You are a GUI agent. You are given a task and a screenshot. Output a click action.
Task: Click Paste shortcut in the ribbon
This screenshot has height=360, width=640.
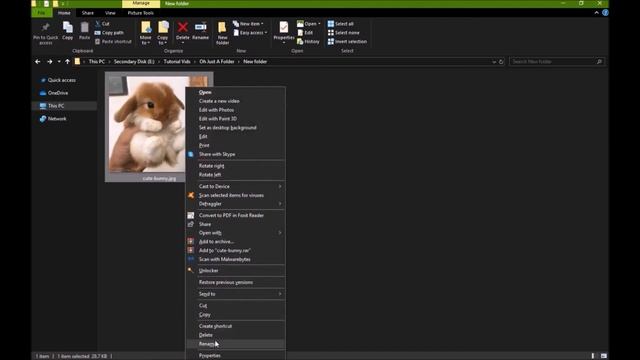pos(113,42)
